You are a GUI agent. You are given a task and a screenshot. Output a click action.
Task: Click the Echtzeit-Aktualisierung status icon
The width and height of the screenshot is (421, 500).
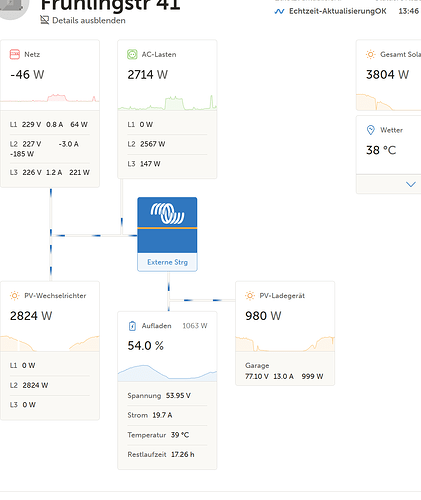coord(279,11)
